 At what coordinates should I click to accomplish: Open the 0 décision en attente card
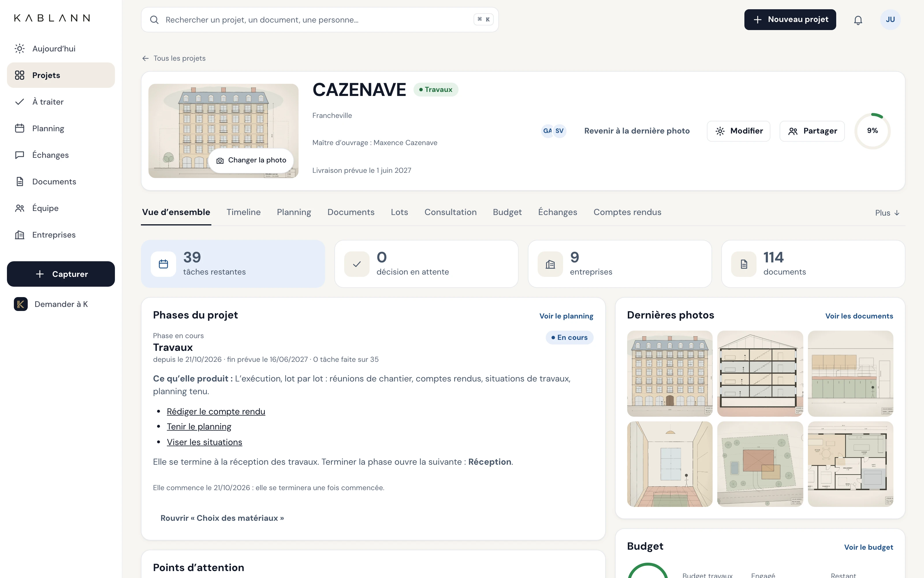[426, 264]
